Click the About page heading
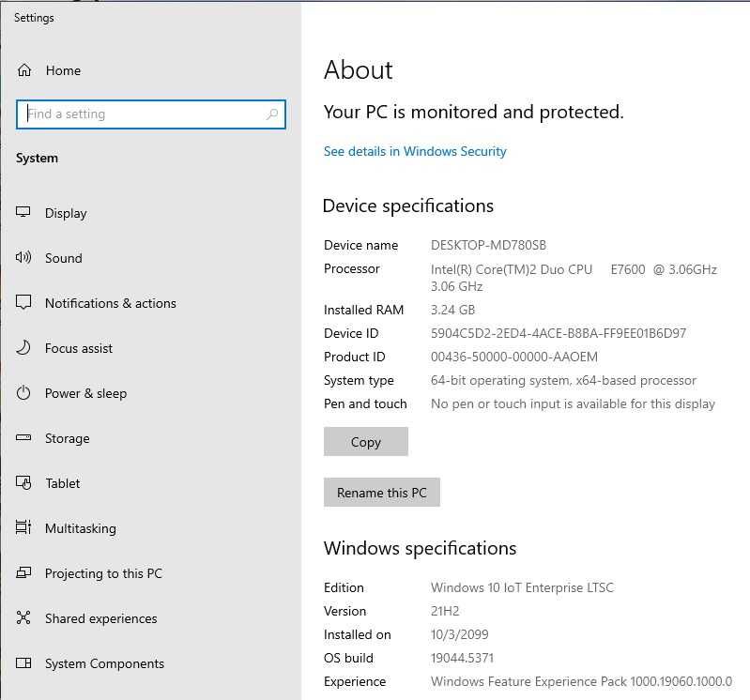 [x=359, y=69]
